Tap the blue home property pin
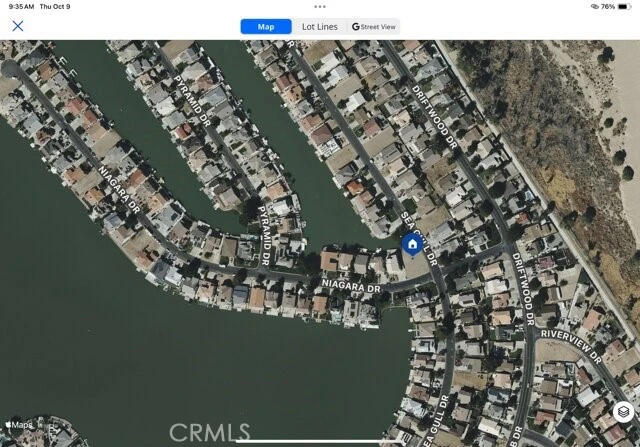The image size is (640, 447). pyautogui.click(x=412, y=245)
